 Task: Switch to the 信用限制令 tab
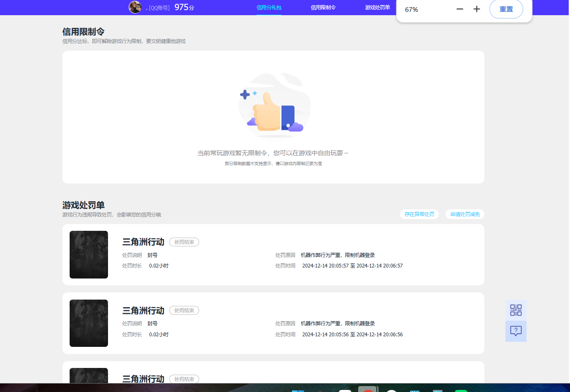(323, 7)
